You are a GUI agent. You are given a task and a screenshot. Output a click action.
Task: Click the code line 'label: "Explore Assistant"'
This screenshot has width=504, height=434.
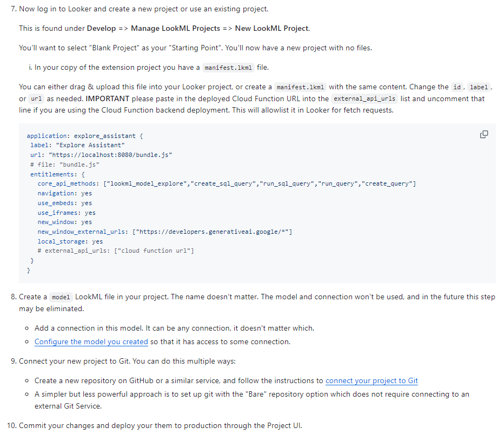click(77, 145)
